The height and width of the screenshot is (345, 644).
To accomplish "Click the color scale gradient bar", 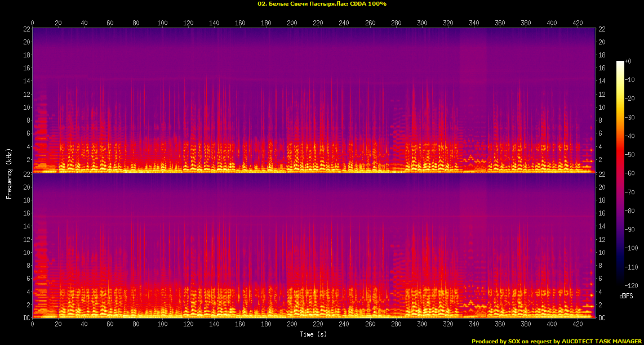I will (x=620, y=173).
